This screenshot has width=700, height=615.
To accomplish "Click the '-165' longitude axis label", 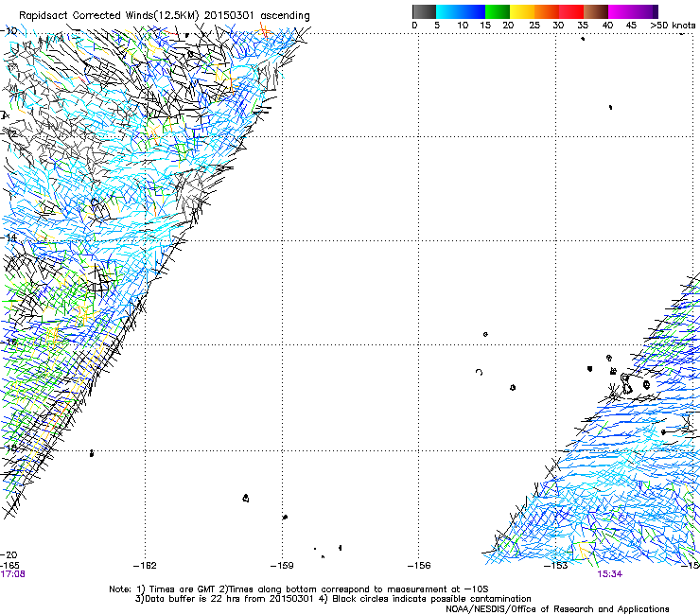I will tap(9, 566).
